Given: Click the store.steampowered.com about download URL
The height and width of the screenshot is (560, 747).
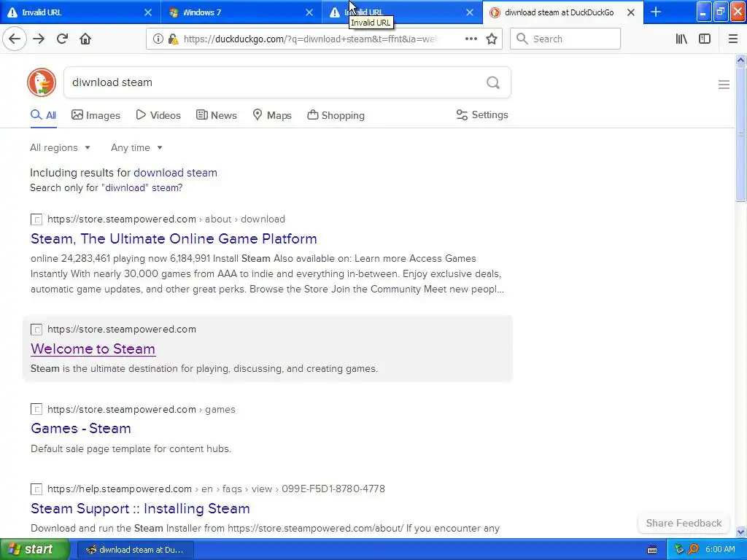Looking at the screenshot, I should (x=166, y=219).
